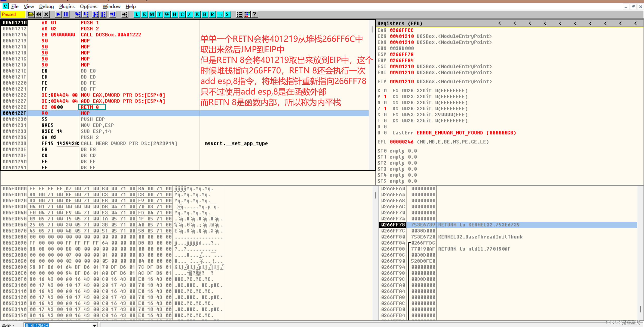Image resolution: width=644 pixels, height=327 pixels.
Task: Click the Step into toolbar icon
Action: pos(78,14)
